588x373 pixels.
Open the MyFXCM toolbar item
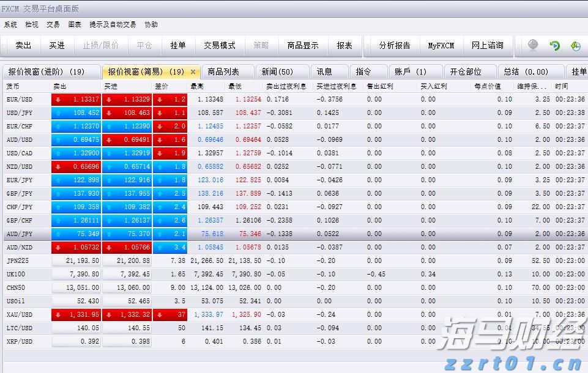click(x=442, y=45)
